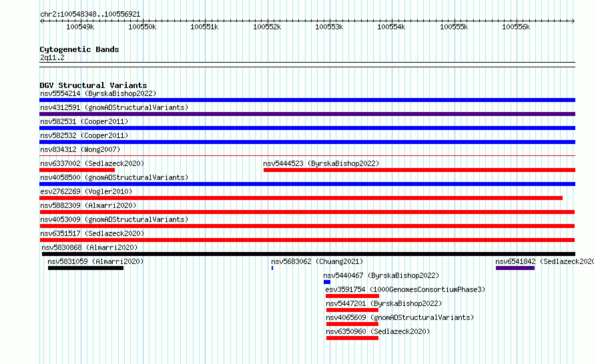Click the 100553k ruler tick label
Image resolution: width=594 pixels, height=364 pixels.
click(329, 27)
